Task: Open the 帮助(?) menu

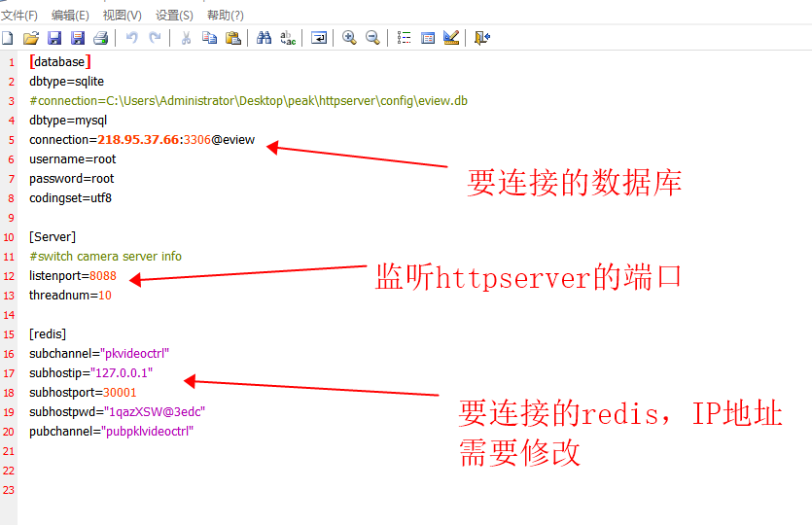Action: 226,15
